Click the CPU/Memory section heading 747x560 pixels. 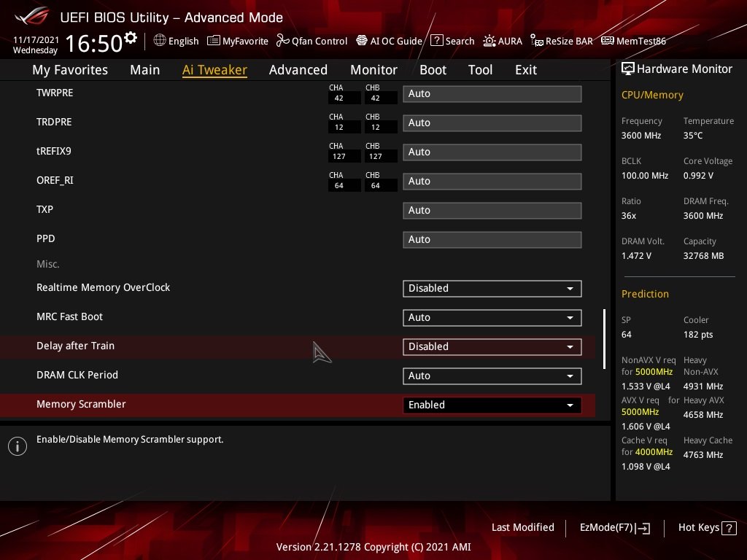point(652,96)
